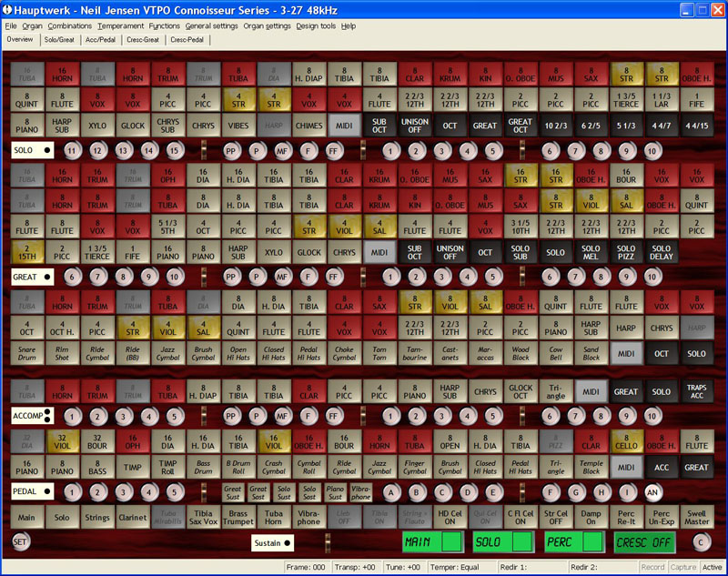The width and height of the screenshot is (728, 576).
Task: Toggle the Brass Trumpet tremulant
Action: point(238,517)
